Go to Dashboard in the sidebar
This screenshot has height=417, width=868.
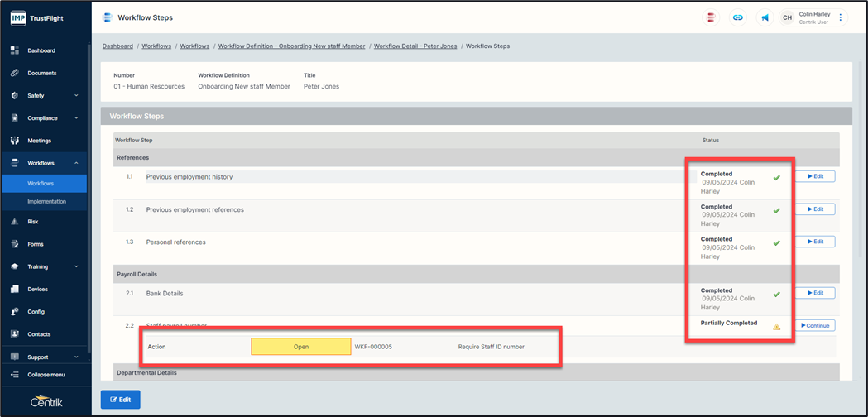41,50
